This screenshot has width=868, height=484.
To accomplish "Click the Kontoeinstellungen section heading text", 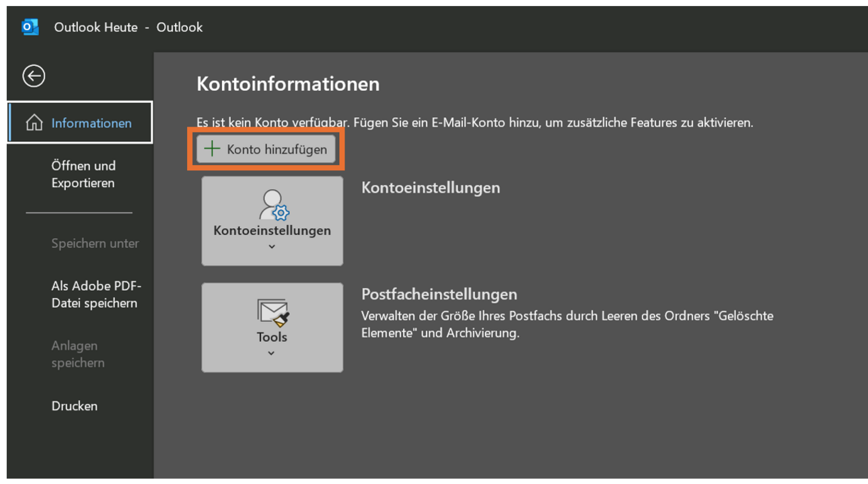I will pos(431,188).
